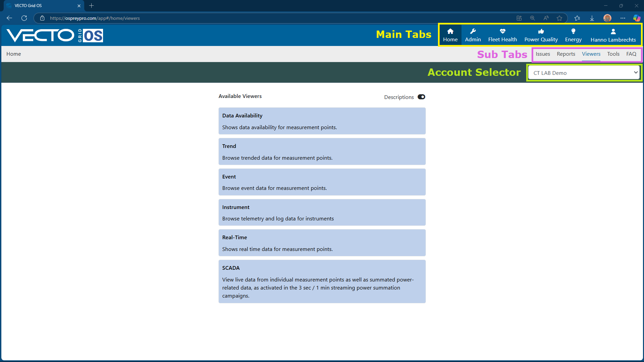The image size is (644, 362).
Task: Open the Tools sub tab
Action: (613, 54)
